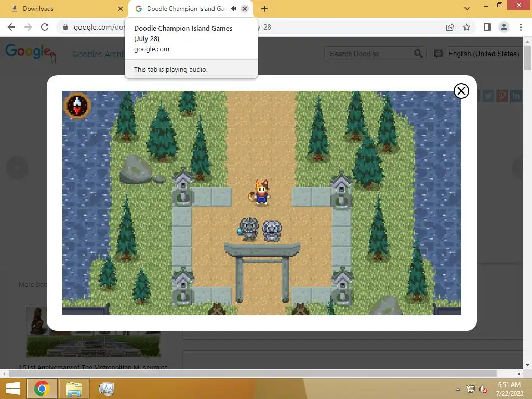Share on Twitter icon
This screenshot has height=399, width=532.
[x=488, y=96]
